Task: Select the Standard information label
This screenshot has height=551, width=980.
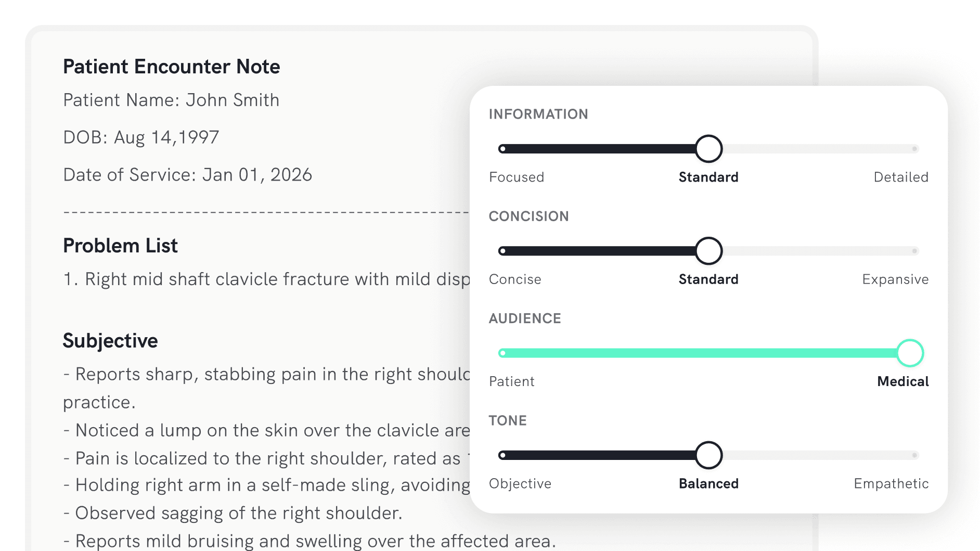Action: point(708,177)
